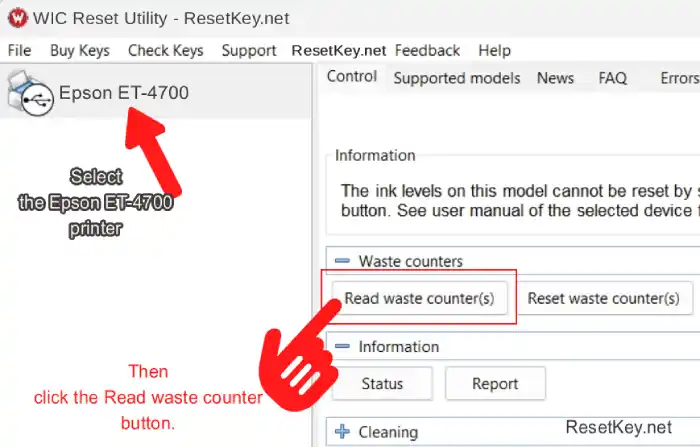Switch to the Errors tab

tap(680, 78)
